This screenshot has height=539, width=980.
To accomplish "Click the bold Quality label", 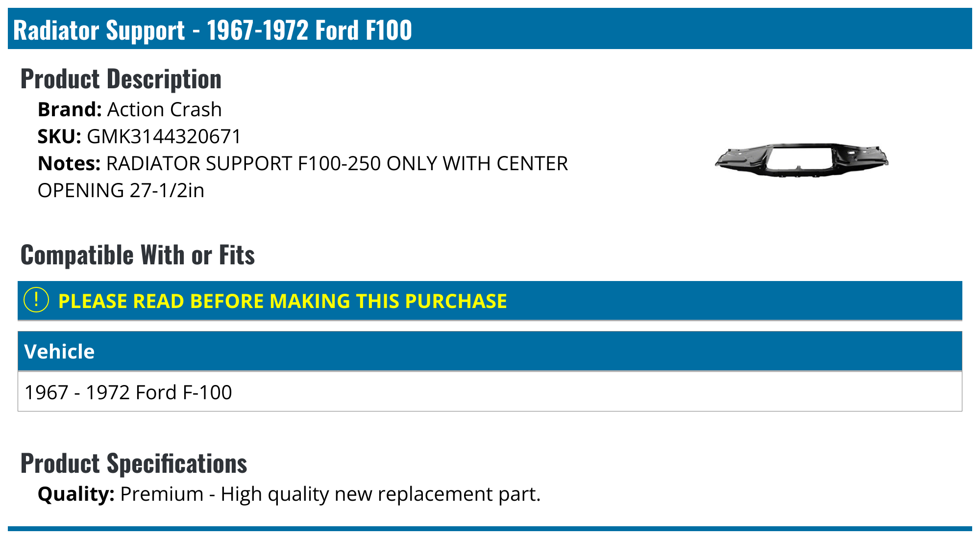I will pos(76,494).
